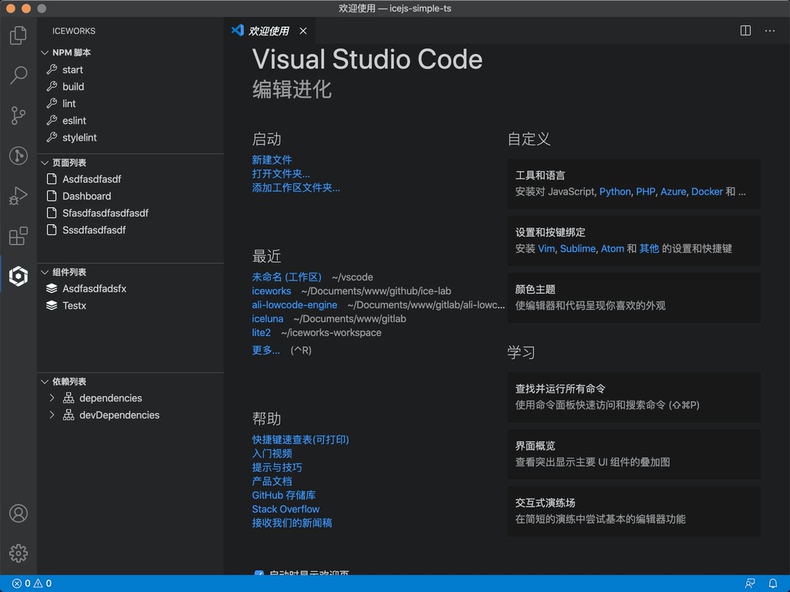This screenshot has width=790, height=592.
Task: Select the 欢迎使用 editor tab
Action: click(268, 31)
